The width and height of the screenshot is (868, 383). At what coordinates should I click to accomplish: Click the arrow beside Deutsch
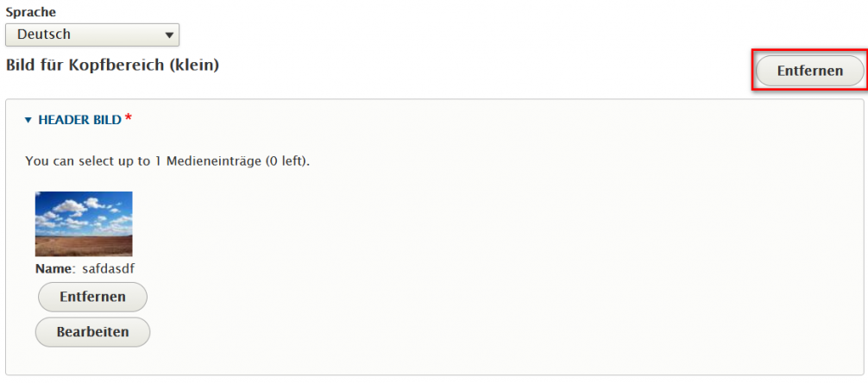tap(169, 35)
